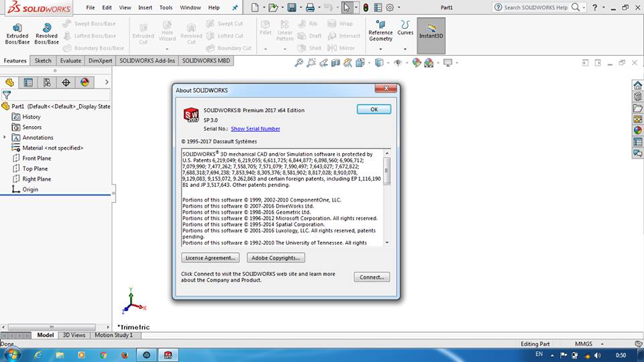Open the File menu
The image size is (644, 362).
(x=91, y=7)
